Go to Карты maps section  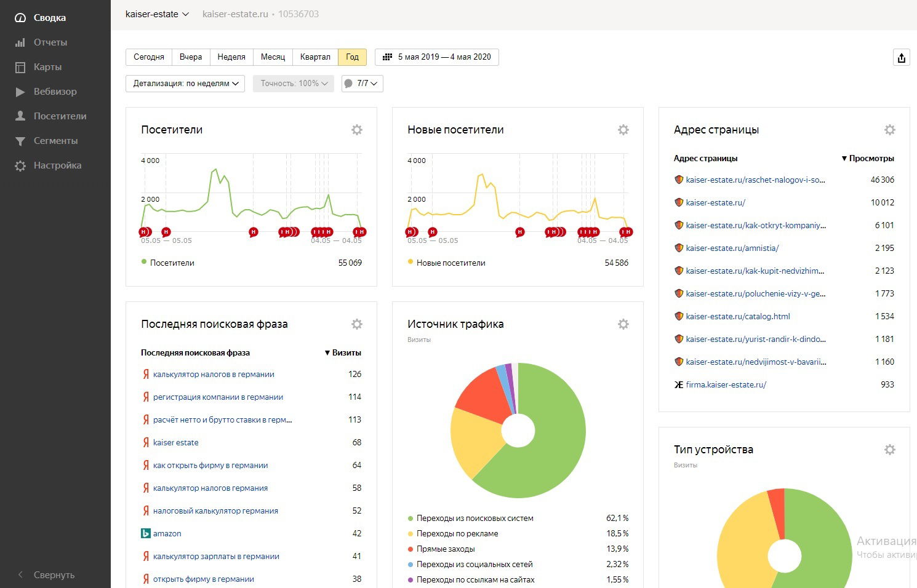47,67
